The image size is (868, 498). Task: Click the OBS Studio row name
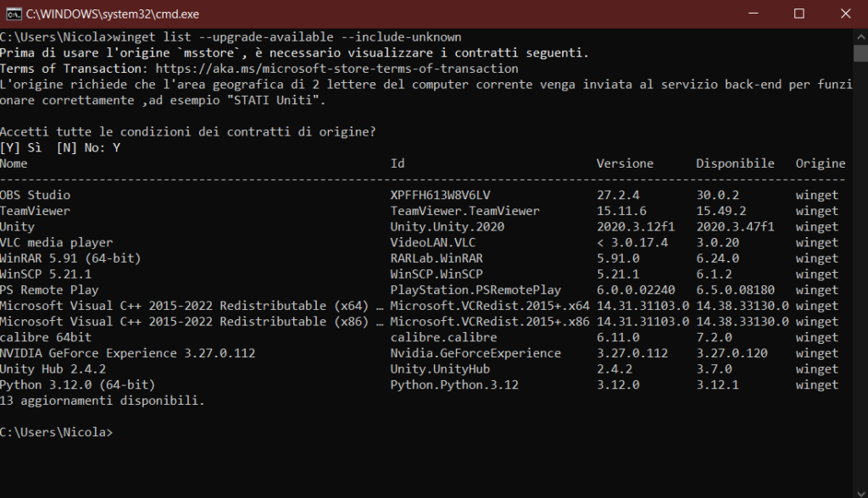tap(36, 196)
